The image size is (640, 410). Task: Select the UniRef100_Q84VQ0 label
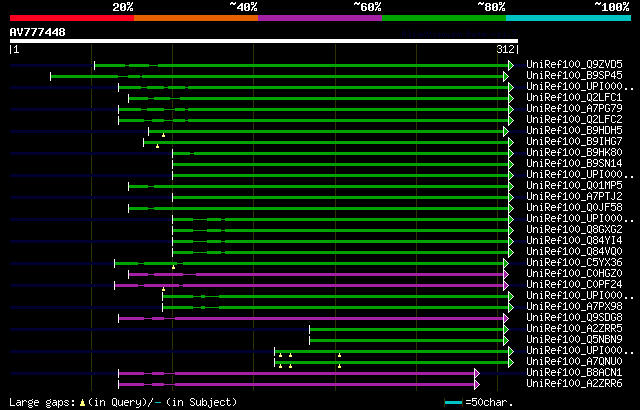click(574, 252)
